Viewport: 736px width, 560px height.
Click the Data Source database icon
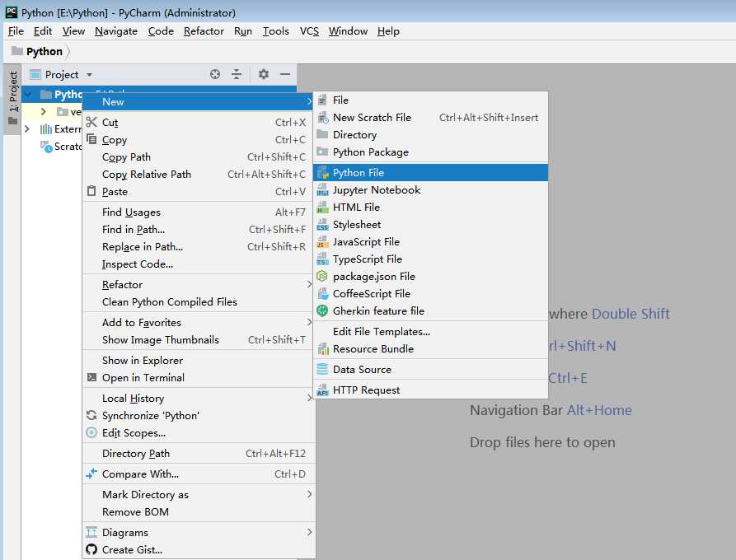coord(322,369)
